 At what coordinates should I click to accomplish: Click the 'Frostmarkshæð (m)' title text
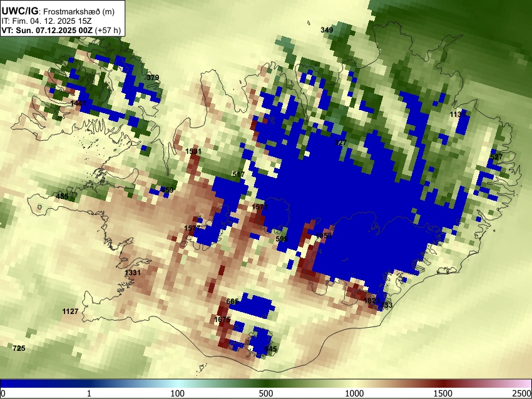(x=79, y=11)
